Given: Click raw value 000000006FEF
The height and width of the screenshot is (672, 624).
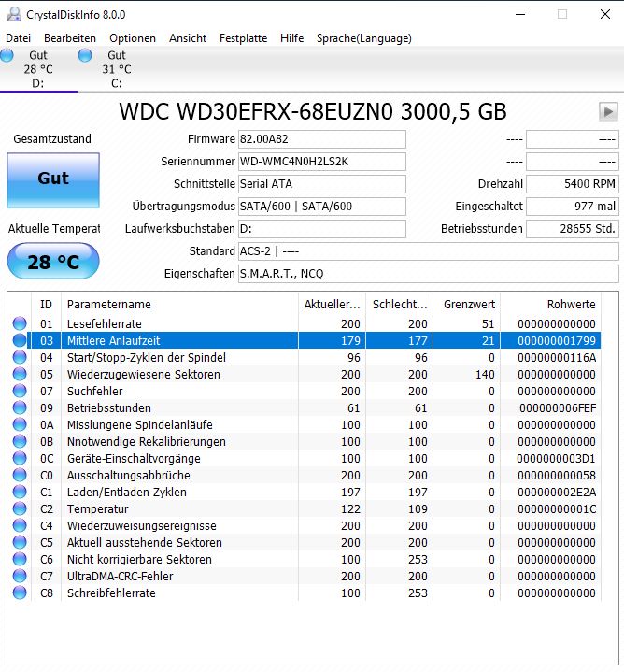Looking at the screenshot, I should pos(558,408).
